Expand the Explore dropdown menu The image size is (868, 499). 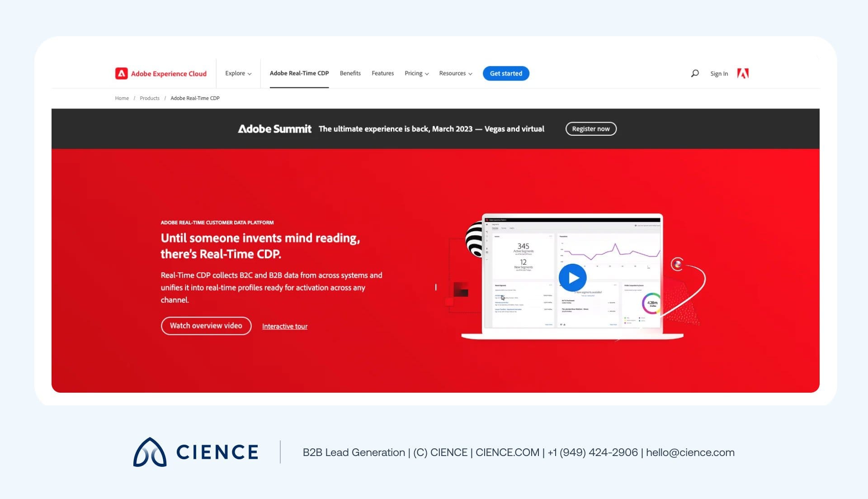(x=238, y=73)
